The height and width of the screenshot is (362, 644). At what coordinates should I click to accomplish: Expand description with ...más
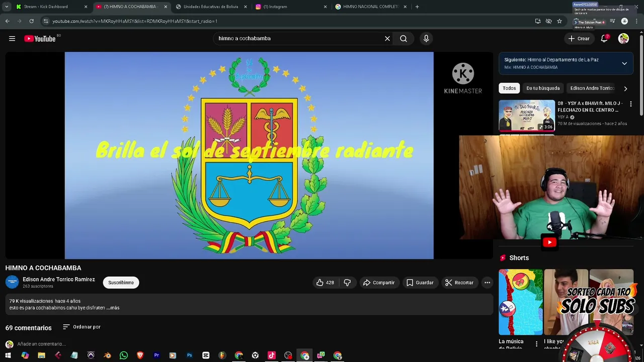point(113,308)
